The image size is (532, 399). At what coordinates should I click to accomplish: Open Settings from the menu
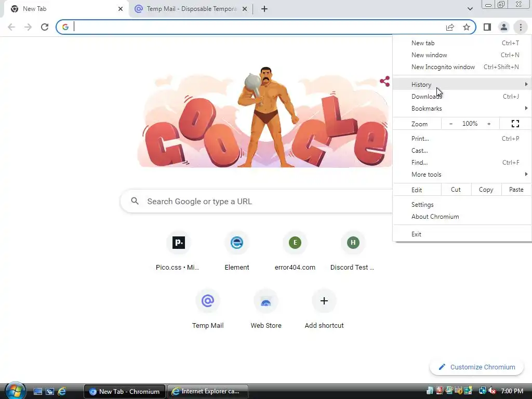tap(462, 205)
